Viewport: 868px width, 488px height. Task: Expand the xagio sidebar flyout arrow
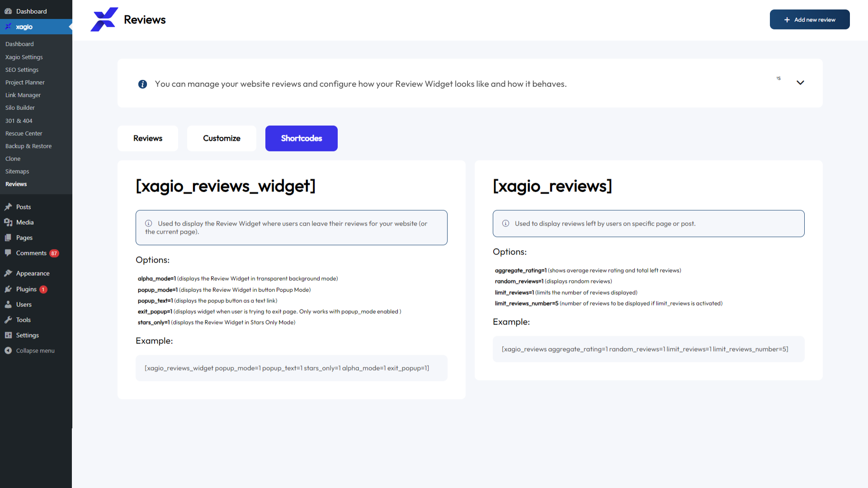[x=70, y=26]
